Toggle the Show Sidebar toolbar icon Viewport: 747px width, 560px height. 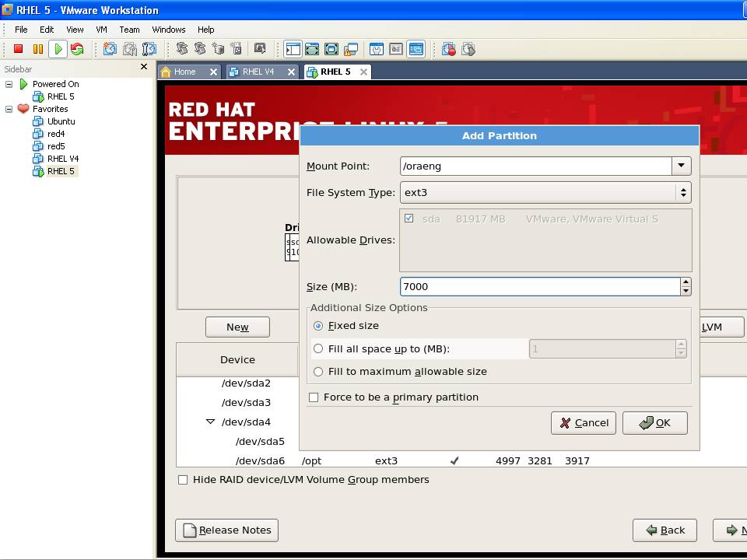[293, 49]
